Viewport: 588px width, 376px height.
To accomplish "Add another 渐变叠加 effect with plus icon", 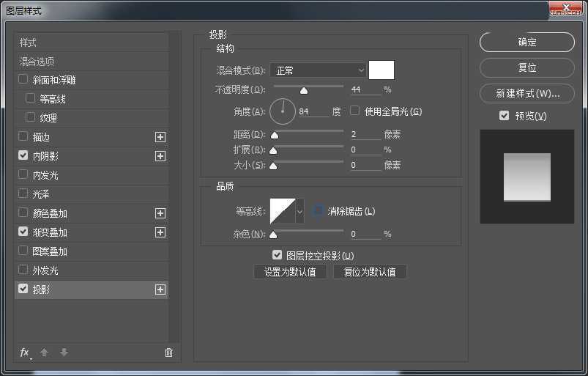I will pos(160,232).
